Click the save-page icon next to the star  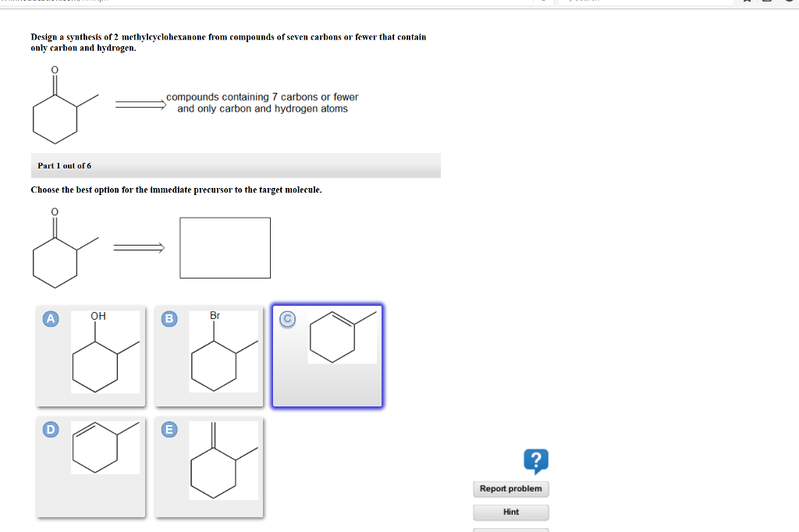pyautogui.click(x=767, y=2)
